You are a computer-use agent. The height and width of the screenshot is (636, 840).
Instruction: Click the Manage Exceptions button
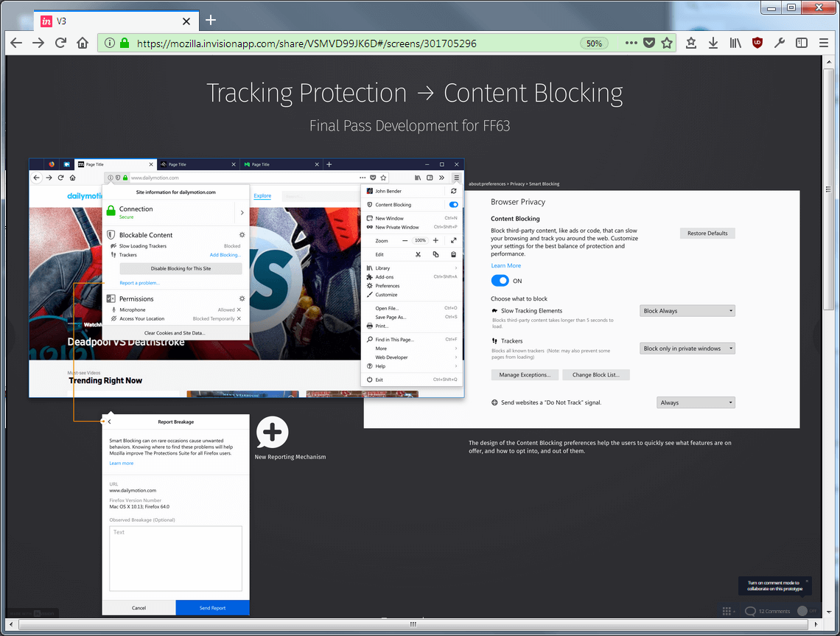525,374
